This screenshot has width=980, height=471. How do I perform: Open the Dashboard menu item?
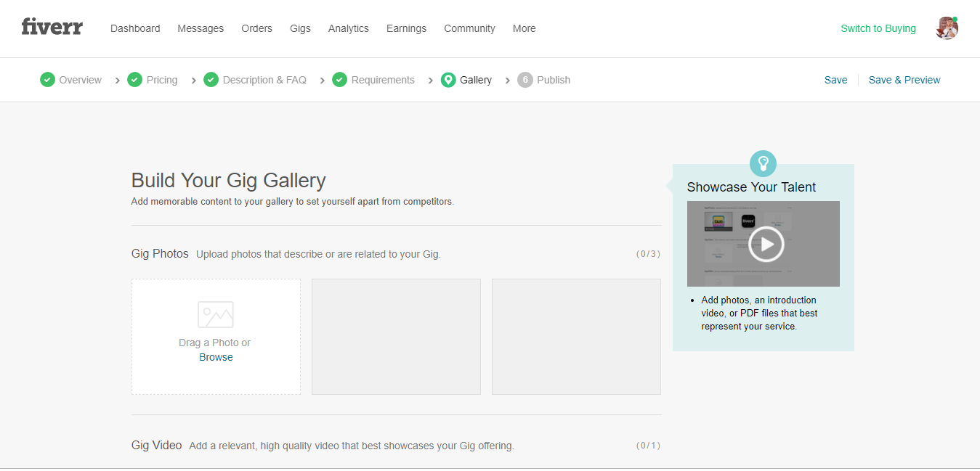tap(135, 28)
